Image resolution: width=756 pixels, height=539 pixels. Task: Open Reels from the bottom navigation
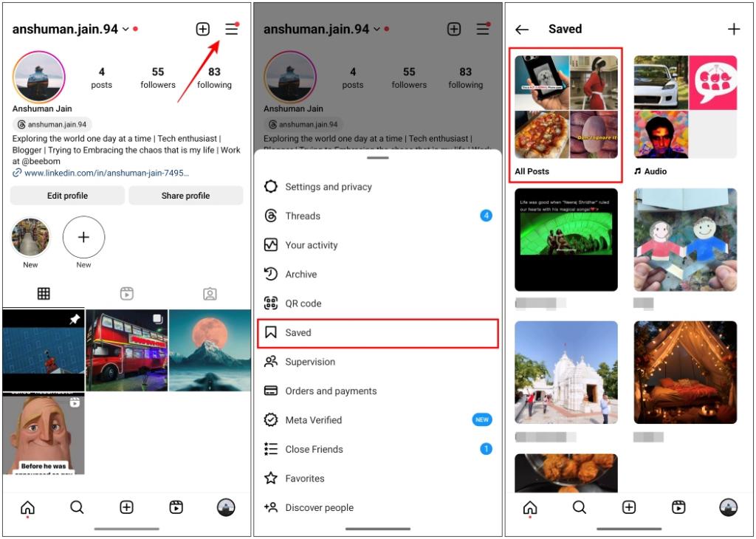176,507
